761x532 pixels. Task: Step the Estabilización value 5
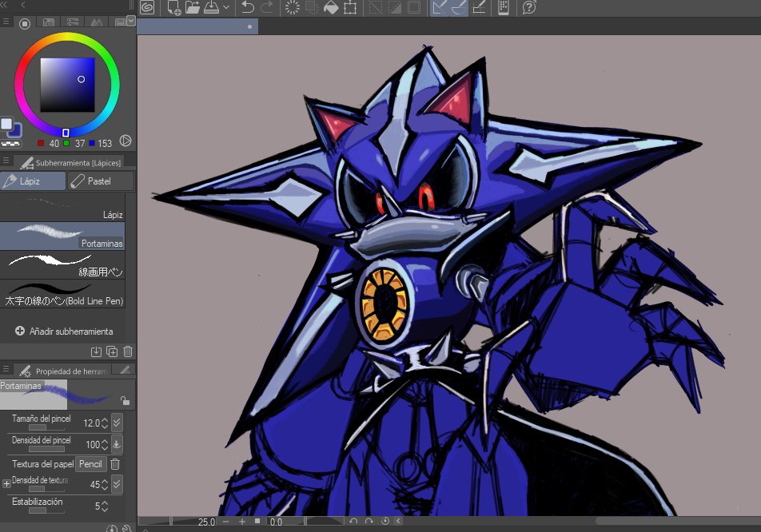pos(105,506)
